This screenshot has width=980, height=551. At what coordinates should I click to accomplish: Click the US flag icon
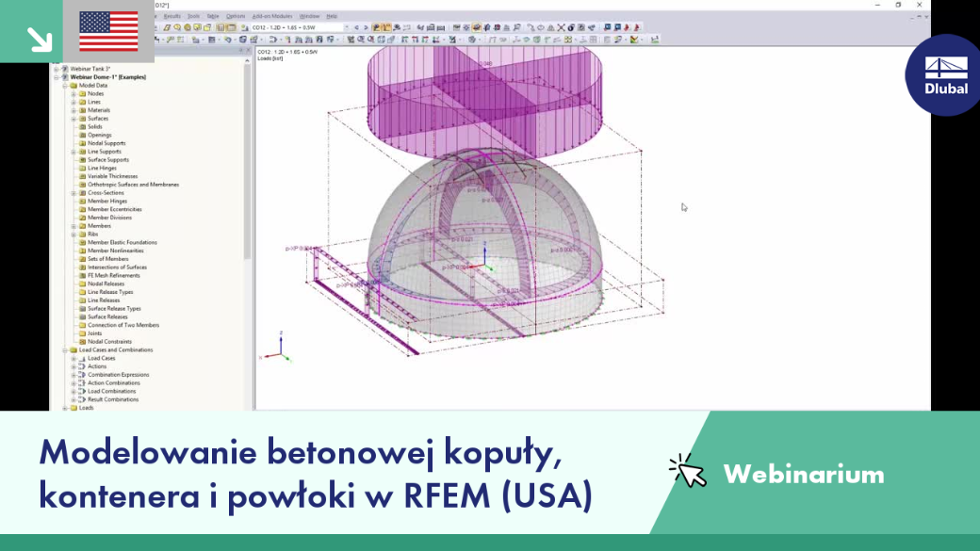click(x=108, y=31)
